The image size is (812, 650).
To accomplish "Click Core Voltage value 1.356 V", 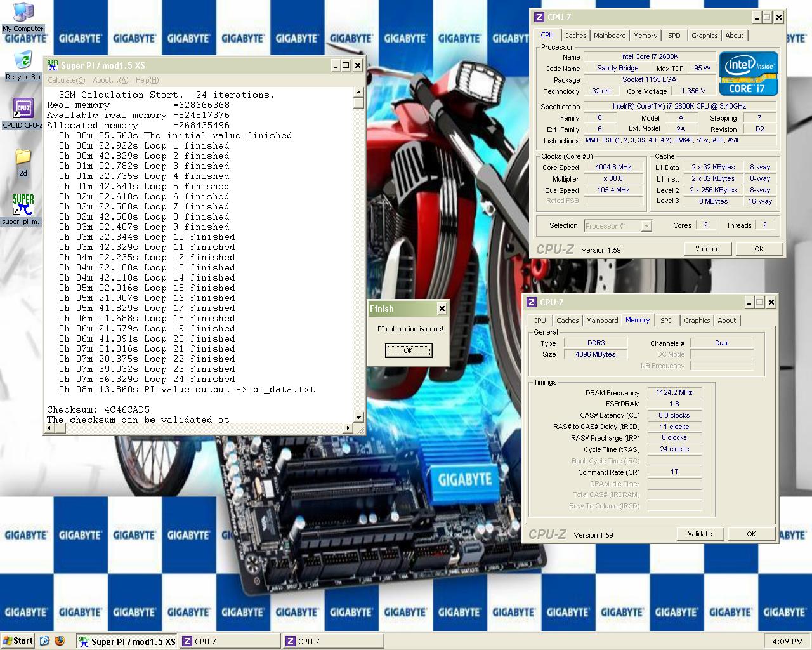I will [x=693, y=91].
